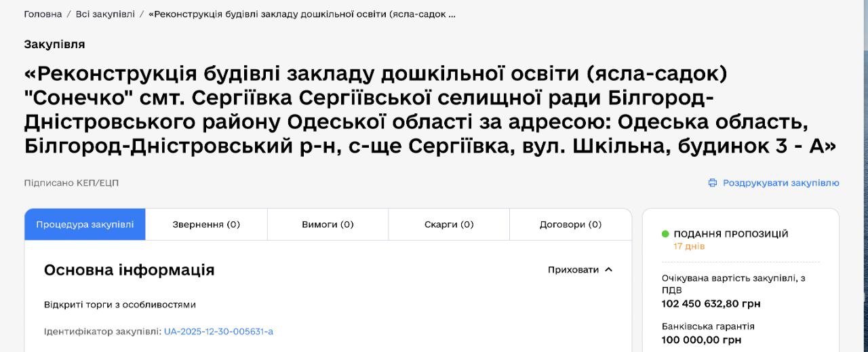Screen dimensions: 868x352
Task: Go to the Договори (0) tab
Action: (570, 224)
